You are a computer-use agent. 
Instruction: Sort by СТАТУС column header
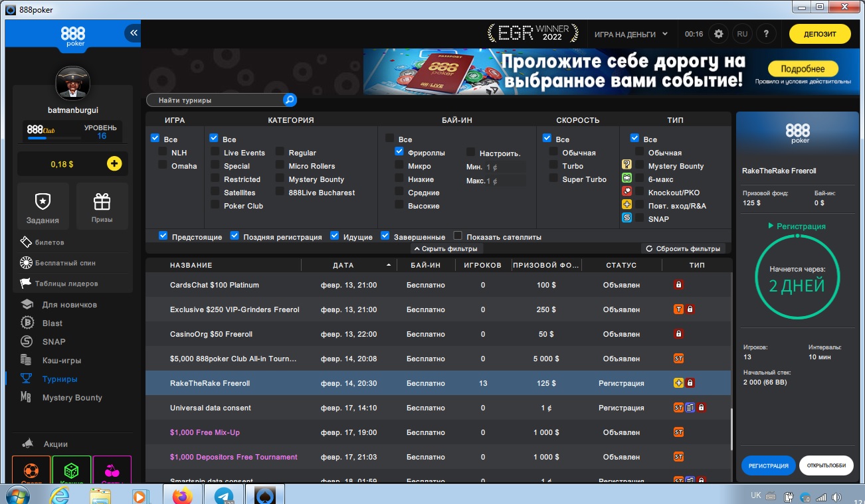[621, 265]
